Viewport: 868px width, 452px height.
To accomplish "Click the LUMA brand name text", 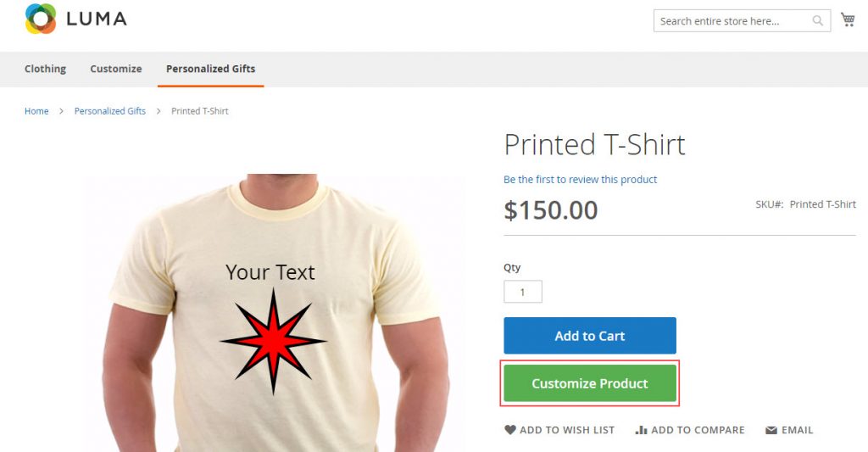I will (97, 19).
